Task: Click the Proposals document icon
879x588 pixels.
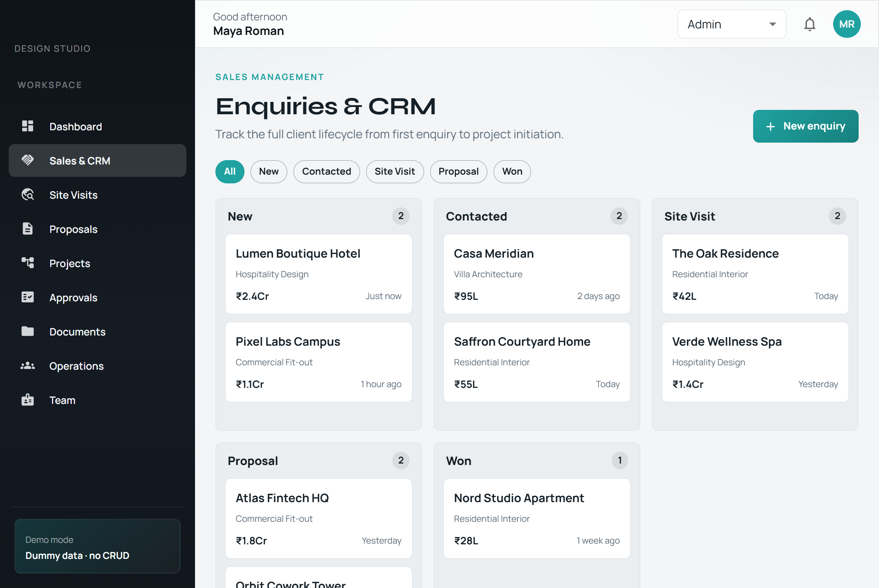Action: pyautogui.click(x=28, y=229)
